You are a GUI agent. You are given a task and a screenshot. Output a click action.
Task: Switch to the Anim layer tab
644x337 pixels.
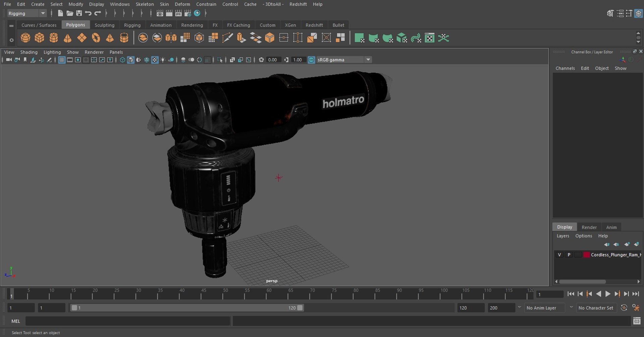611,227
